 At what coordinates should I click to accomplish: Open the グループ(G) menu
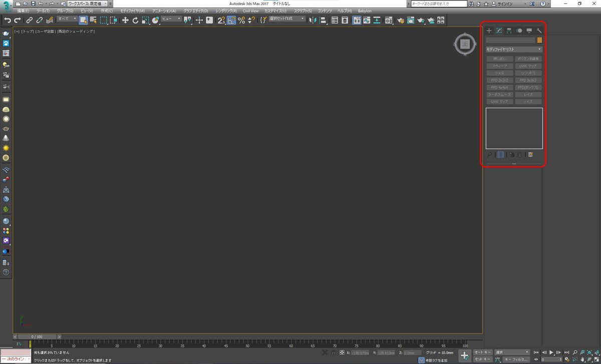(x=64, y=11)
